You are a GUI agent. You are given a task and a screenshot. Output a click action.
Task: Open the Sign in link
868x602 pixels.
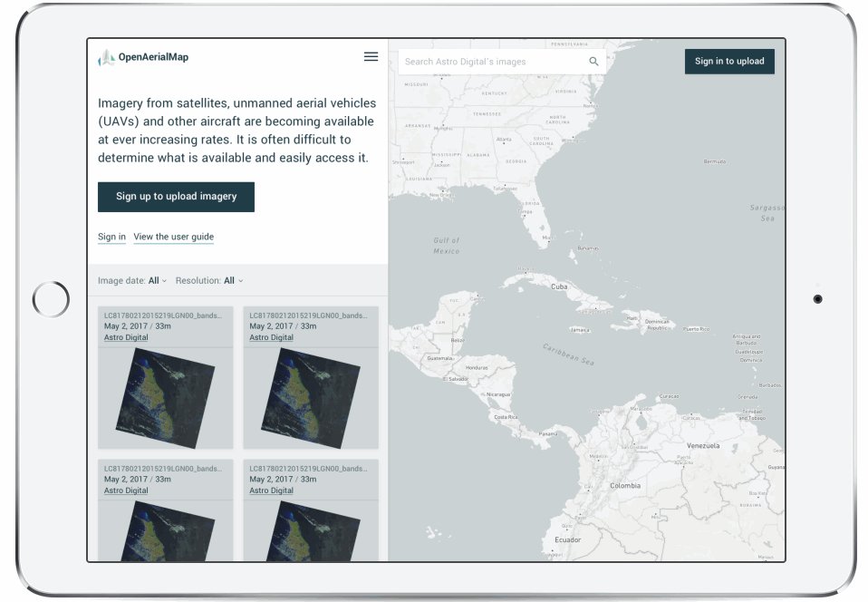click(x=111, y=236)
